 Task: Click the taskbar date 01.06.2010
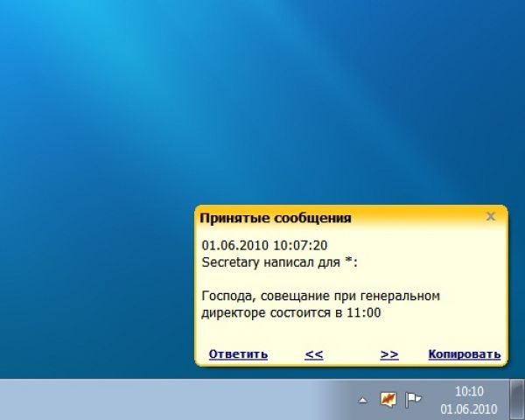click(469, 409)
